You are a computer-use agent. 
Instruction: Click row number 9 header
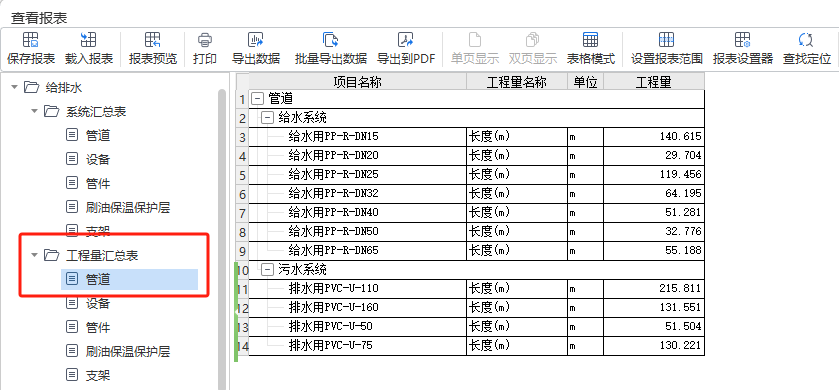(242, 251)
